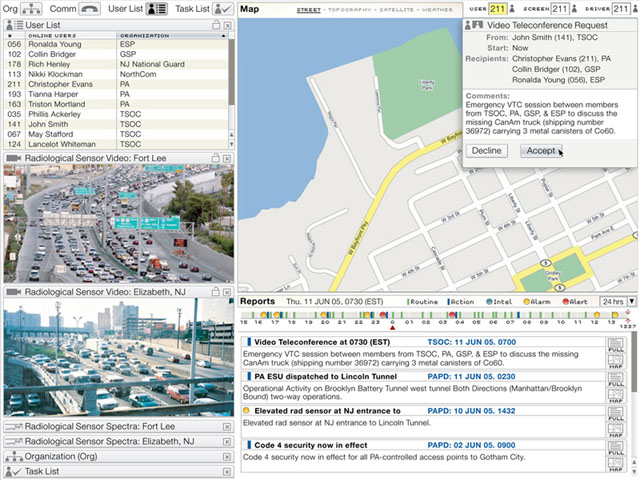Open report link TSOC: 11 JUN 05. 0700
640x480 pixels.
tap(471, 342)
